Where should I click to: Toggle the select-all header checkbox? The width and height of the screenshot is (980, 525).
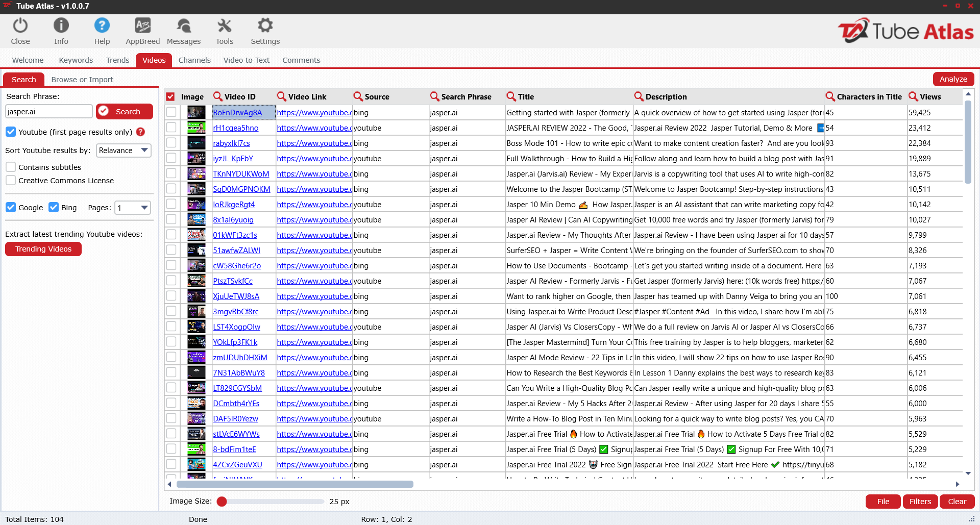click(x=170, y=96)
